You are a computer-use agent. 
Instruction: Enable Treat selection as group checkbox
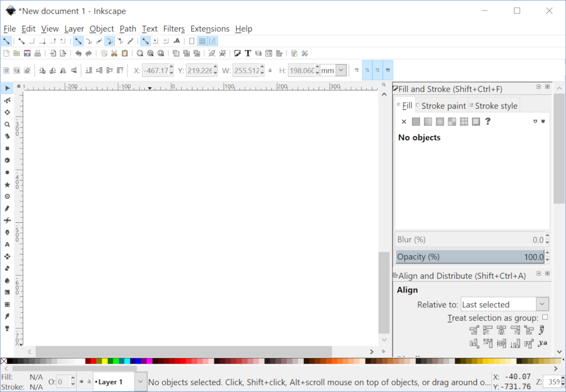tap(545, 317)
